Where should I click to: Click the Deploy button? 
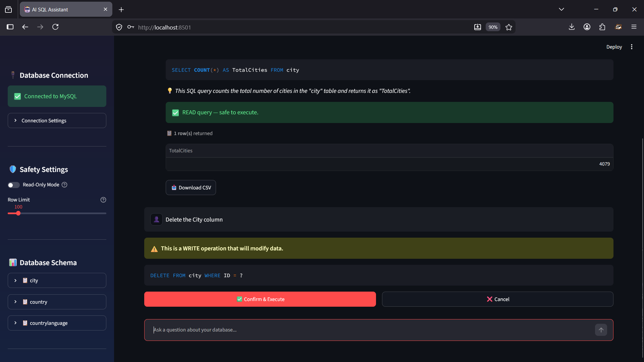click(x=614, y=47)
